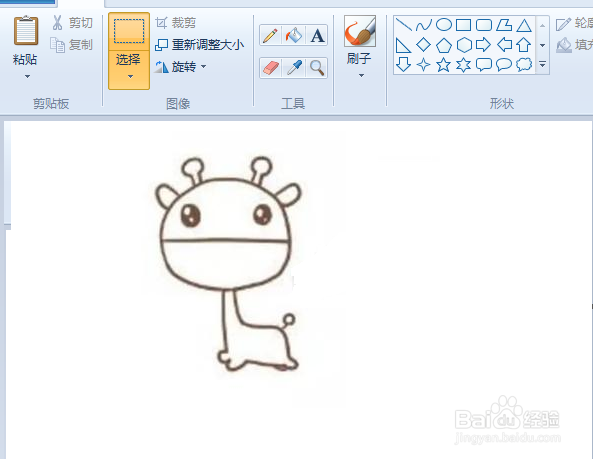This screenshot has height=459, width=593.
Task: Click Cut (剪切) scissors button
Action: click(x=72, y=23)
